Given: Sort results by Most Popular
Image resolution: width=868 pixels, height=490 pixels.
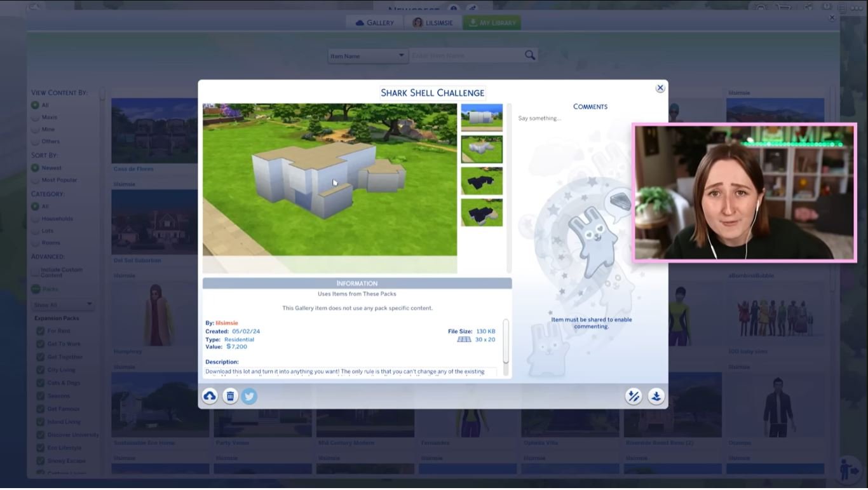Looking at the screenshot, I should pos(35,180).
